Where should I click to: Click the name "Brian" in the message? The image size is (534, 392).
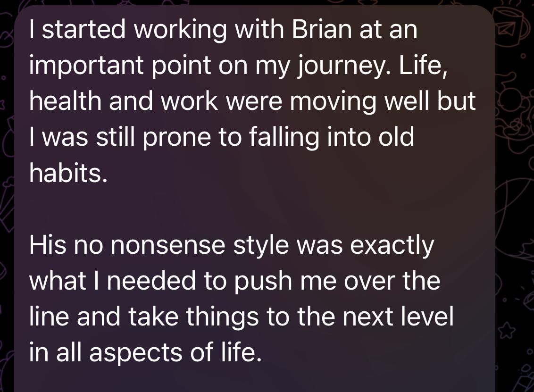coord(322,31)
